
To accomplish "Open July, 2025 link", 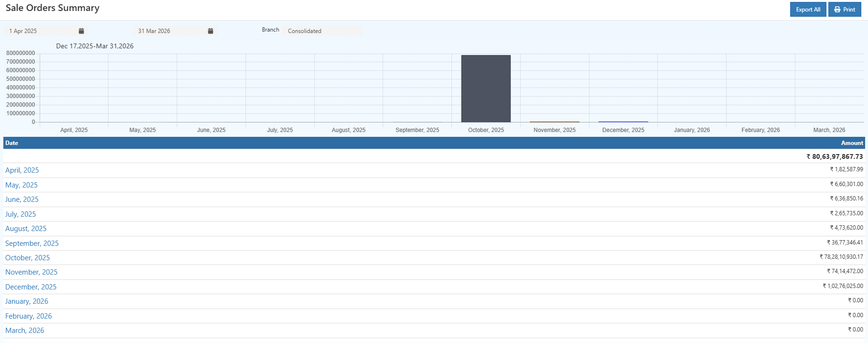I will pos(21,214).
